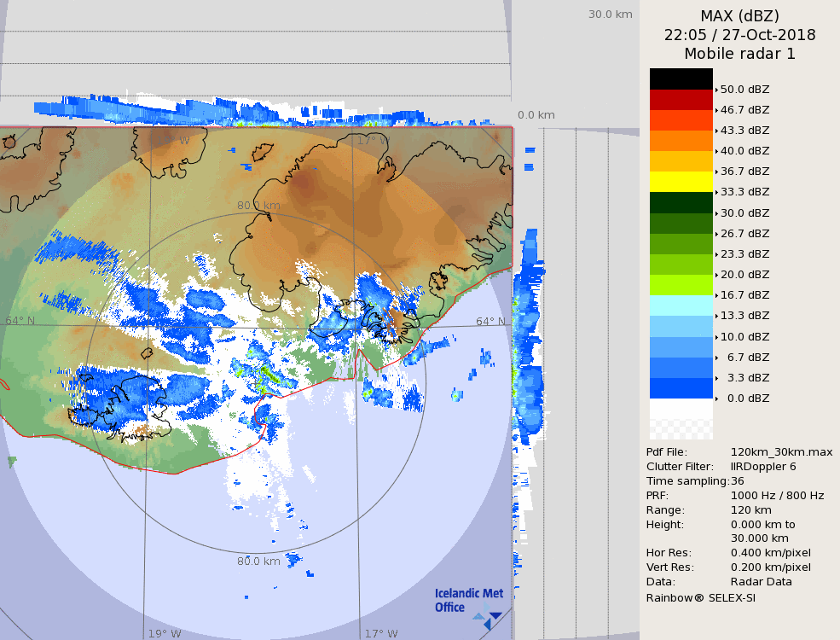Select the black 50.0 dBZ legend color
This screenshot has width=840, height=640.
pyautogui.click(x=681, y=79)
